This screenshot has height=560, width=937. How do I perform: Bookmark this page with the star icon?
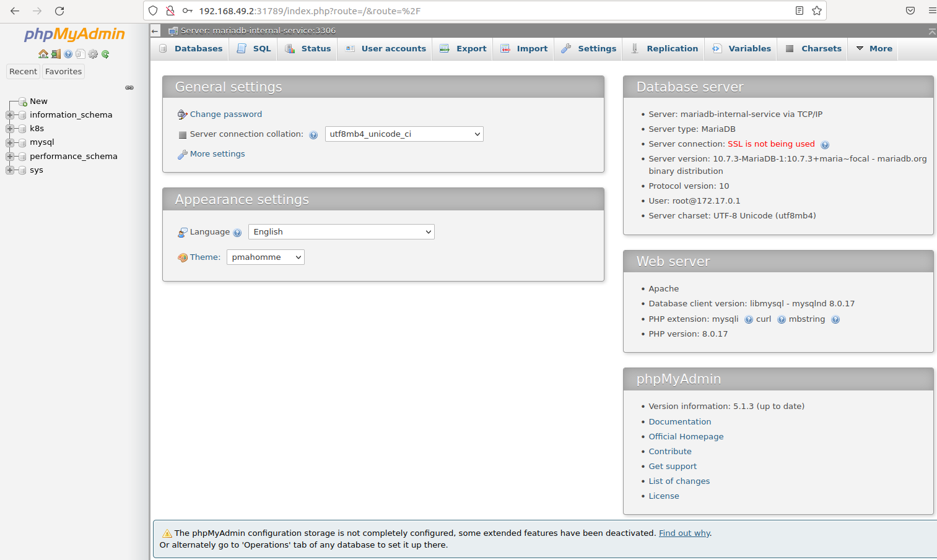(x=817, y=11)
